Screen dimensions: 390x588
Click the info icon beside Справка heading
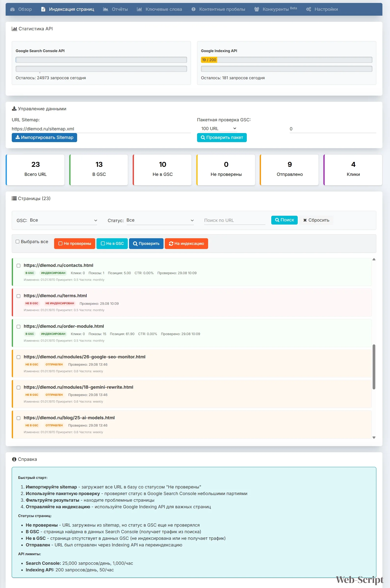pos(14,459)
